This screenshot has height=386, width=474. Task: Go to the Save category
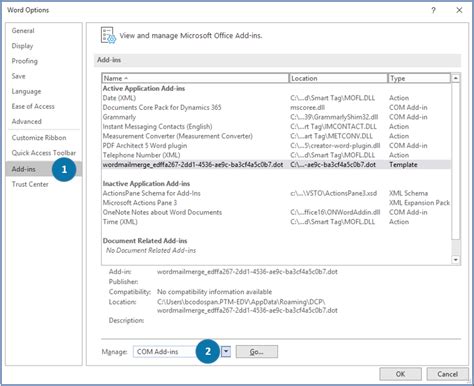coord(18,76)
